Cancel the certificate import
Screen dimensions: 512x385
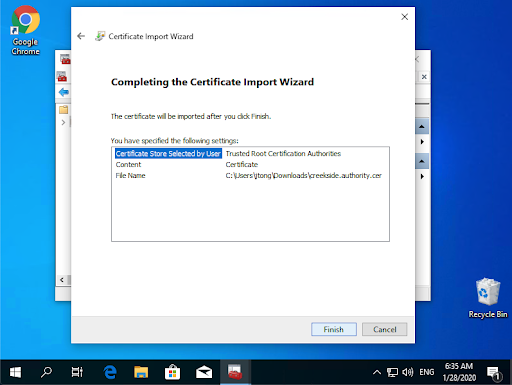(x=384, y=329)
